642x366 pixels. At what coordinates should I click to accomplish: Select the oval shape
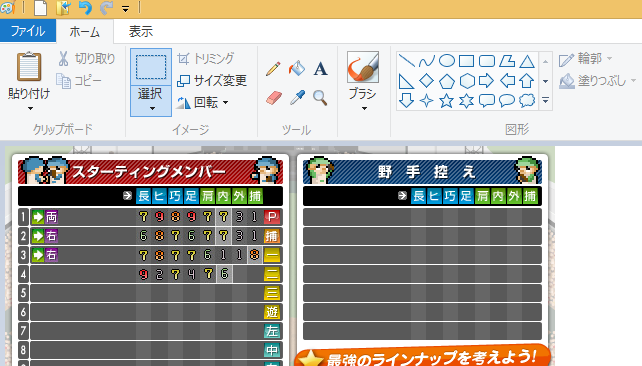447,61
